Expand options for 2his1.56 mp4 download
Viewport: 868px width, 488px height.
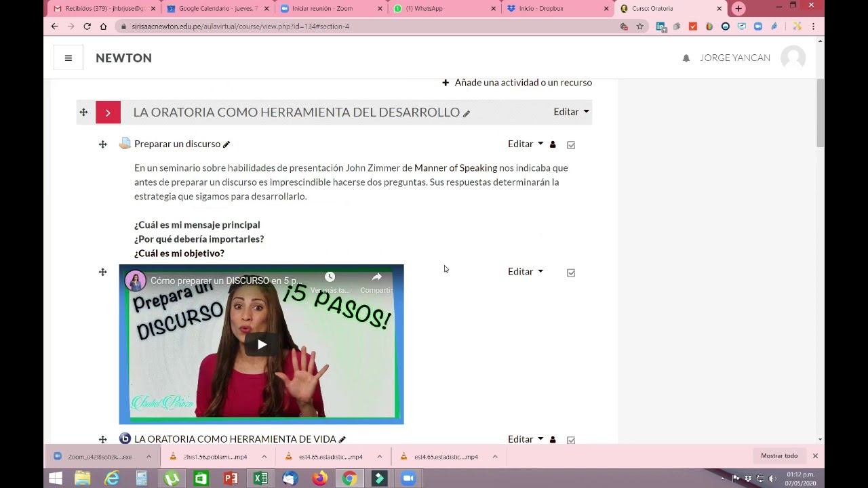click(264, 457)
